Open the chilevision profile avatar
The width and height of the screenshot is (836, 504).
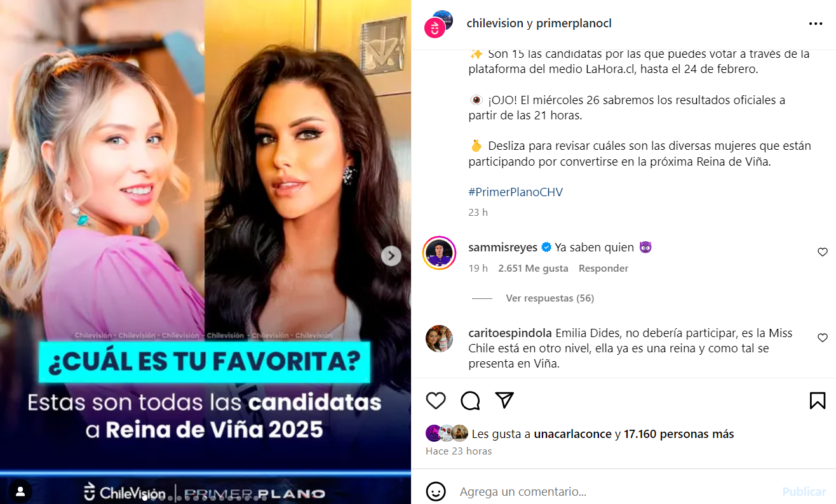435,27
